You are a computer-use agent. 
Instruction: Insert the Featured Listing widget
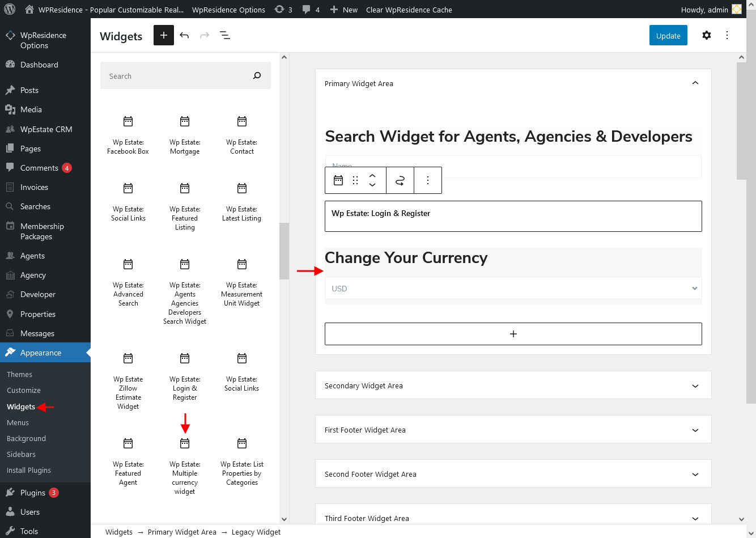tap(185, 206)
